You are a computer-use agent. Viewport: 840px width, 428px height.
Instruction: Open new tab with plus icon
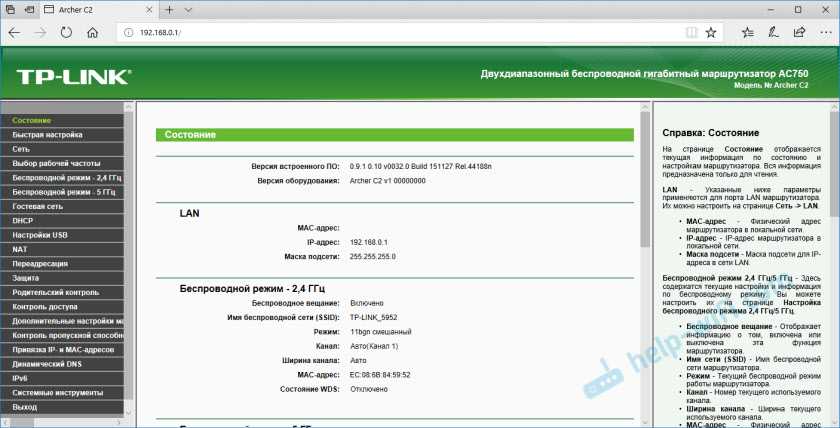coord(169,10)
